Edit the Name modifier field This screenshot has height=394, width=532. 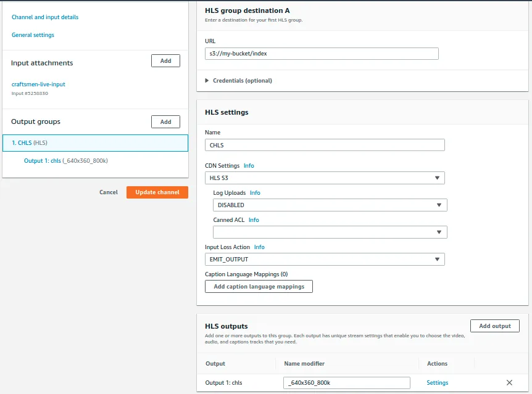point(347,383)
